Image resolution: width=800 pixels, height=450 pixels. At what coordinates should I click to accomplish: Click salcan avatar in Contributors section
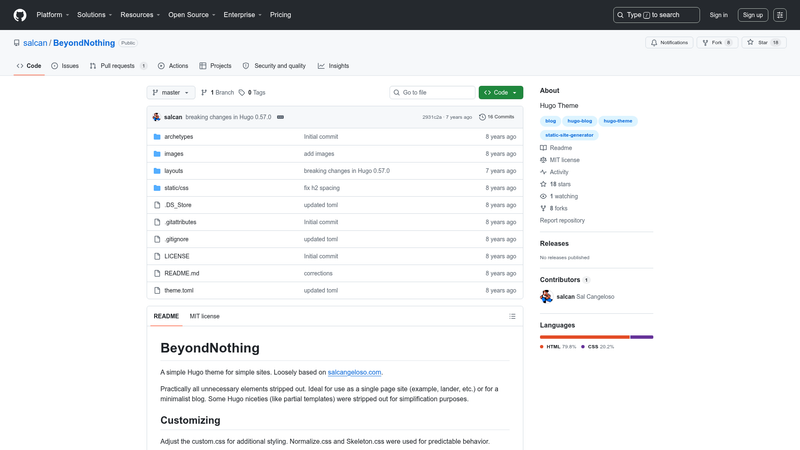tap(546, 296)
